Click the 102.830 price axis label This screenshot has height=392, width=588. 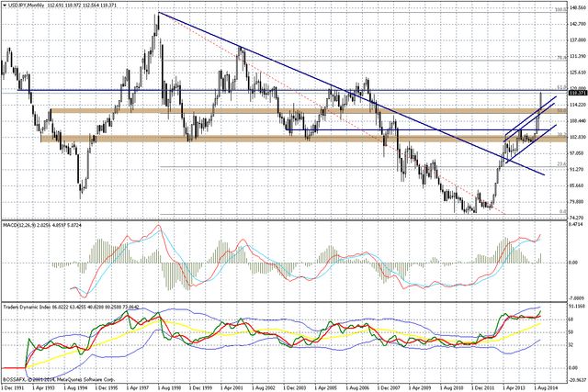point(578,137)
